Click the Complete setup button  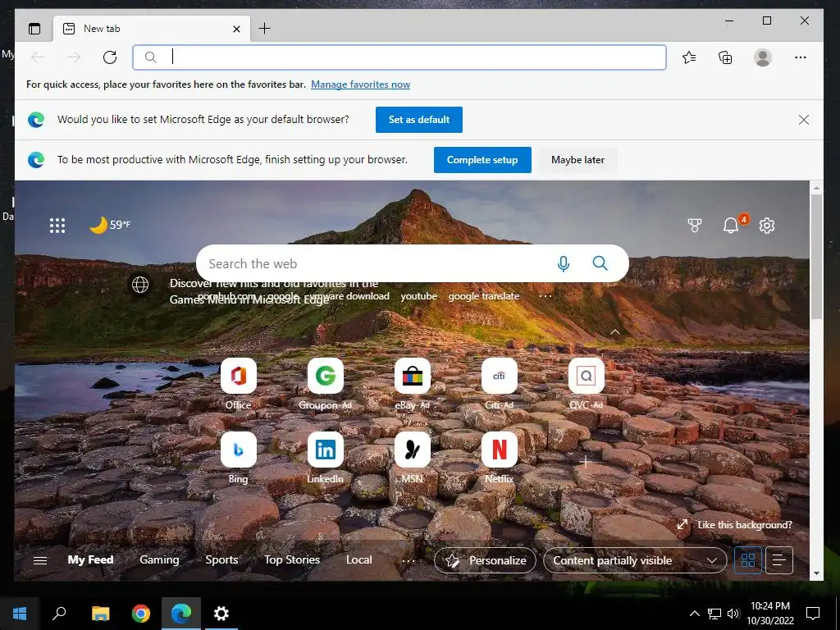[482, 160]
